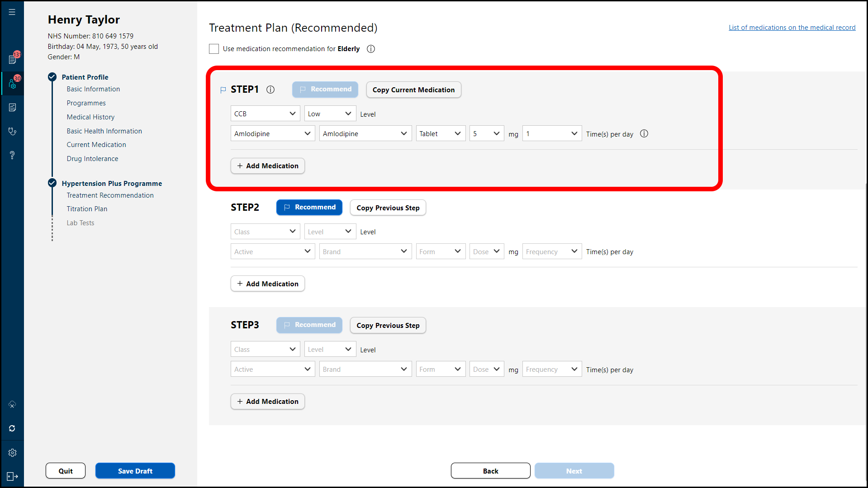Open STEP2 Frequency dropdown
Viewport: 868px width, 488px height.
[551, 251]
